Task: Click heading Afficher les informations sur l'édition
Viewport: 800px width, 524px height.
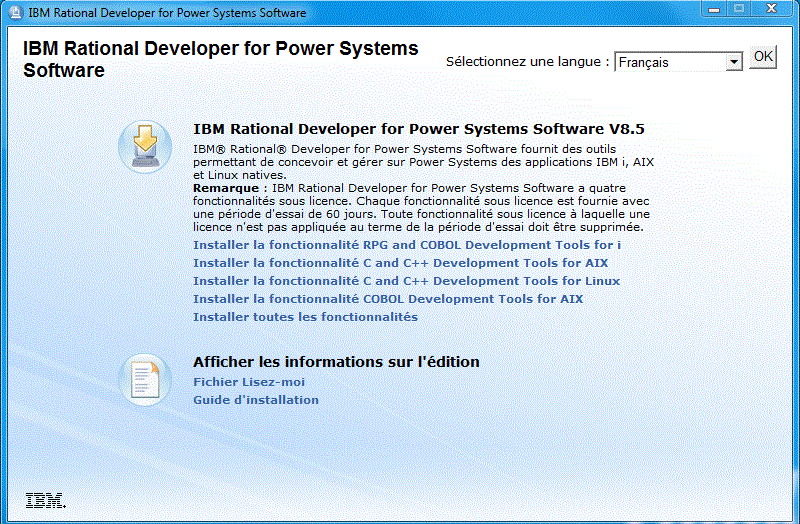Action: (x=336, y=362)
